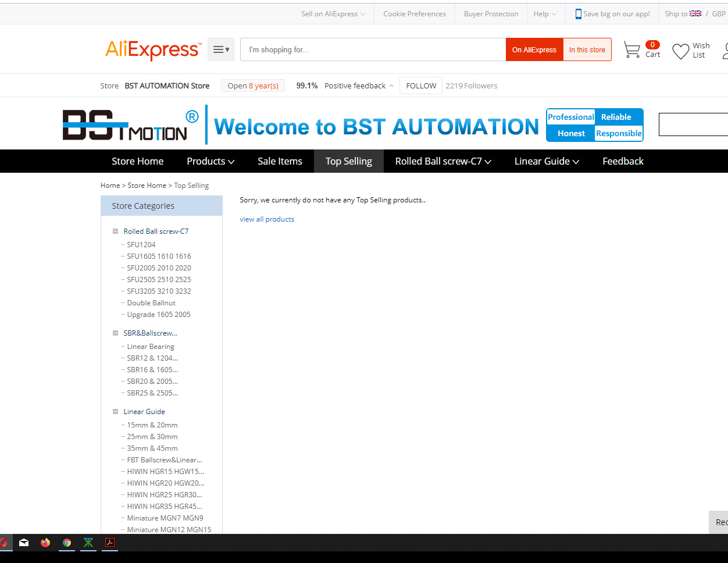Open the shopping cart icon
This screenshot has height=563, width=728.
[x=631, y=49]
